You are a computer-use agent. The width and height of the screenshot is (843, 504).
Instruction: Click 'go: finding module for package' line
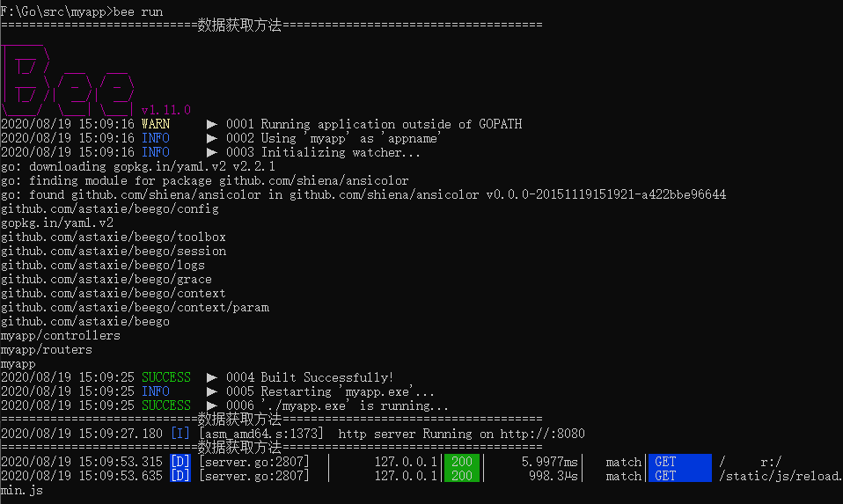coord(205,180)
